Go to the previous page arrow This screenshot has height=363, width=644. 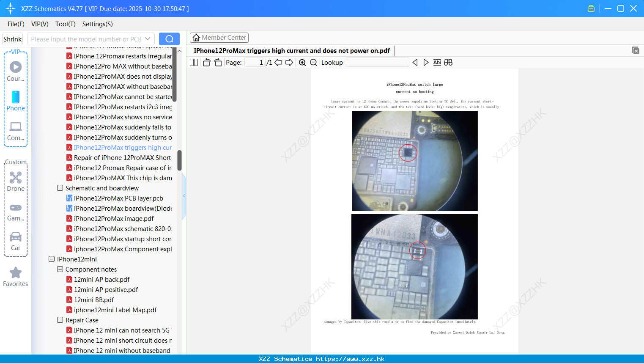coord(278,62)
